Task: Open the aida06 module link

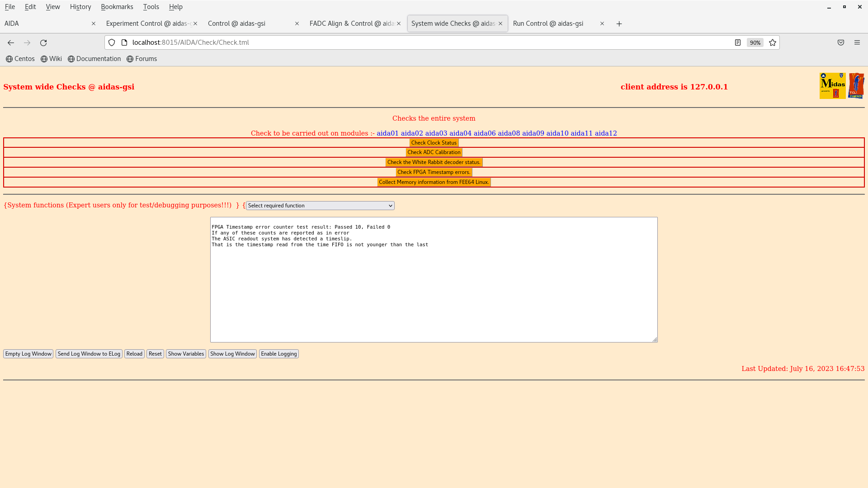Action: click(485, 133)
